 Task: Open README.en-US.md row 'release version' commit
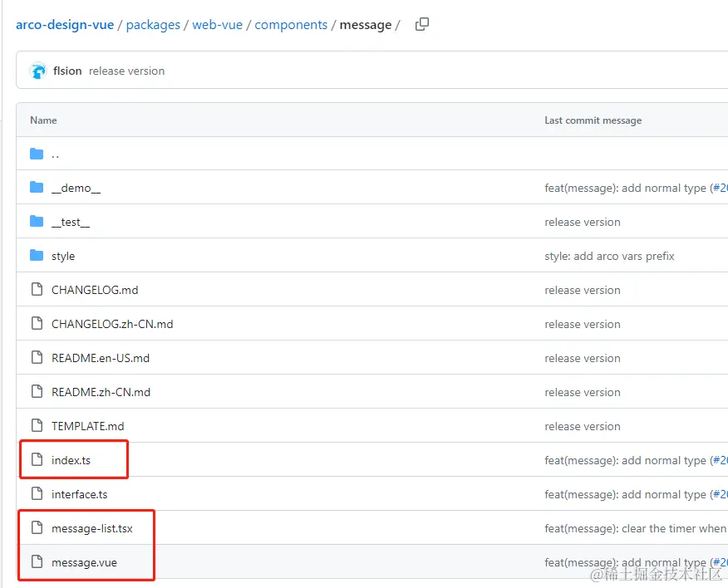[x=583, y=358]
